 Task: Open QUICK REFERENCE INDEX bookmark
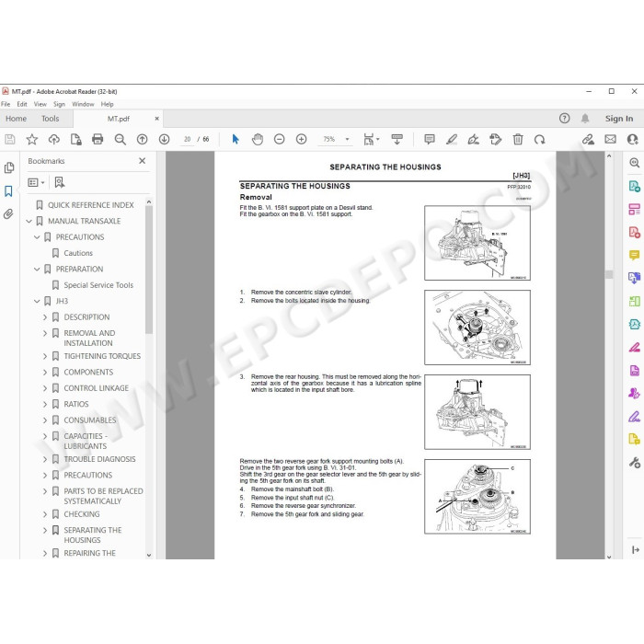[91, 205]
